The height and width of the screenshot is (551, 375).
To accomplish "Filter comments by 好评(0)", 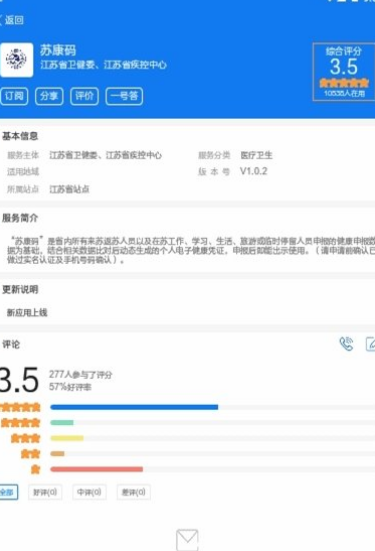I will 45,492.
